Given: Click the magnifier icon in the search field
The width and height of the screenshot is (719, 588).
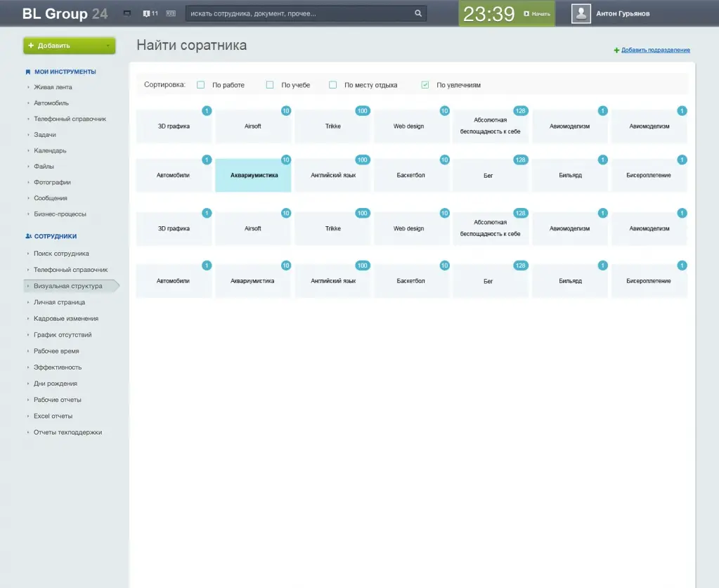Looking at the screenshot, I should point(418,13).
